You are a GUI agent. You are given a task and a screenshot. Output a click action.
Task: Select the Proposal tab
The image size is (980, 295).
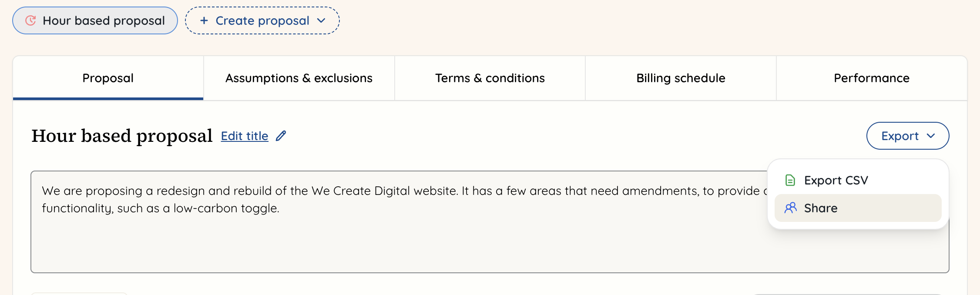108,78
